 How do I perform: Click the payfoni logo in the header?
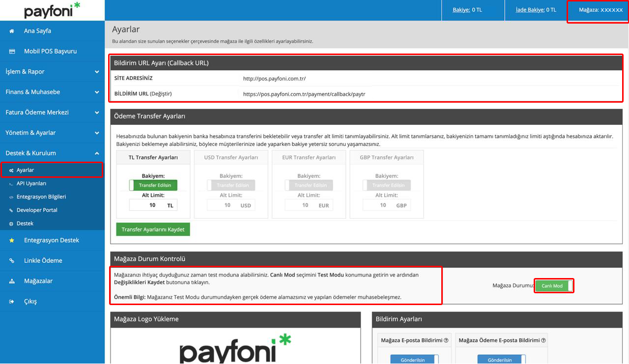[52, 10]
